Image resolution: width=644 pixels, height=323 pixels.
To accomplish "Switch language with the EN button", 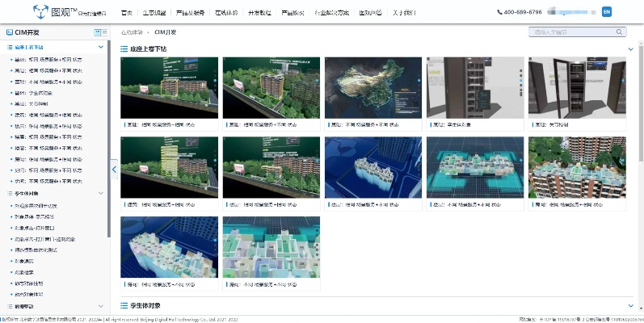I will [x=607, y=12].
